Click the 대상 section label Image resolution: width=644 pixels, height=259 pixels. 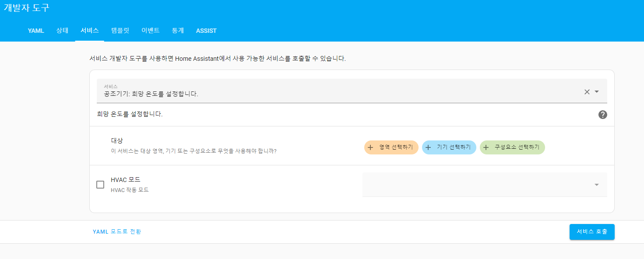[x=117, y=141]
